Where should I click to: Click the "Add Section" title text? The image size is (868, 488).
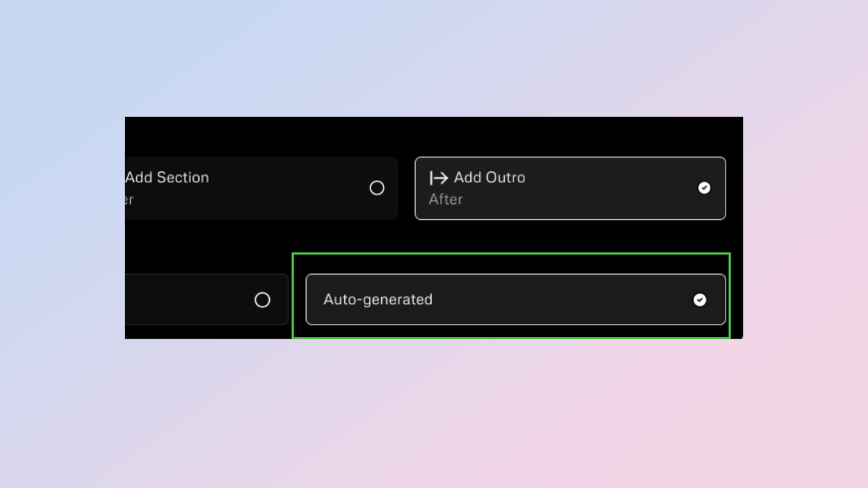pyautogui.click(x=167, y=178)
